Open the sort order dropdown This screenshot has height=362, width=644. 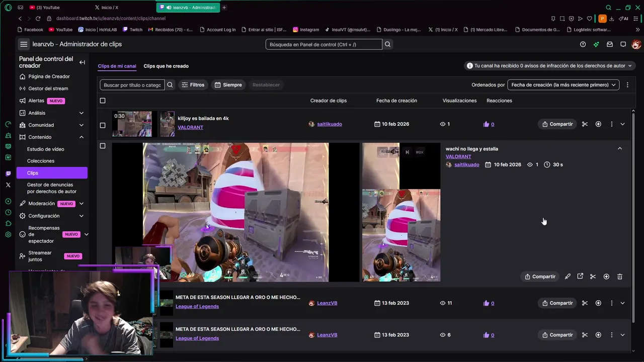tap(563, 85)
